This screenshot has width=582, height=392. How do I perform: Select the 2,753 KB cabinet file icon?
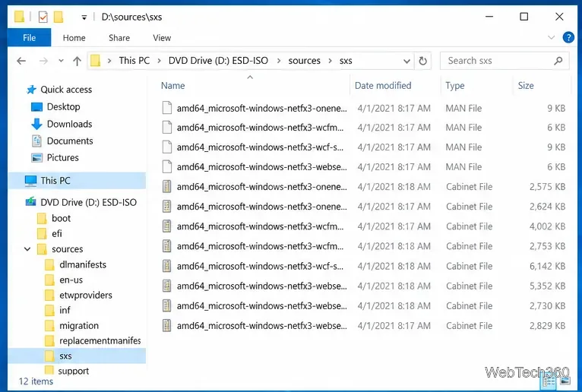point(166,246)
